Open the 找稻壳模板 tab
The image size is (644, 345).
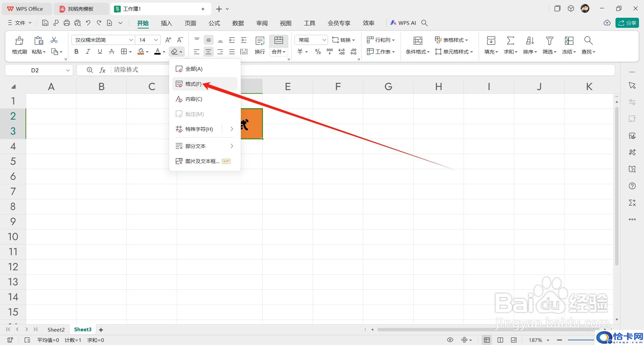pyautogui.click(x=81, y=9)
